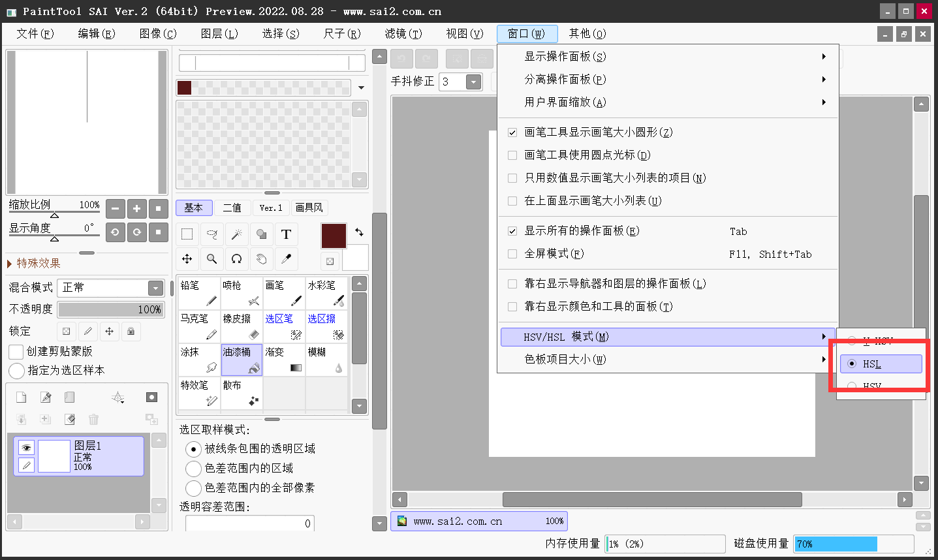Screen dimensions: 938x560
Task: Choose the 画笔 brush tool
Action: pyautogui.click(x=284, y=292)
